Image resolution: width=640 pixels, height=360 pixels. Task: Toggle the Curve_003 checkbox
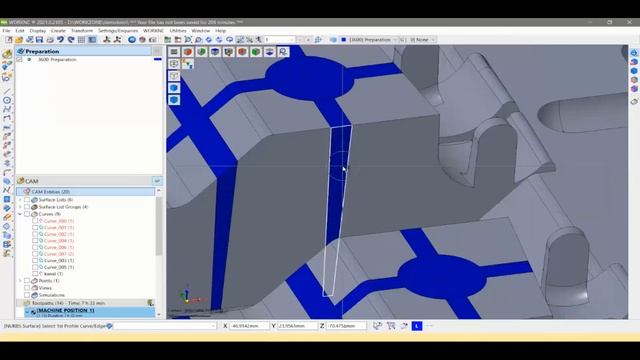pyautogui.click(x=35, y=260)
